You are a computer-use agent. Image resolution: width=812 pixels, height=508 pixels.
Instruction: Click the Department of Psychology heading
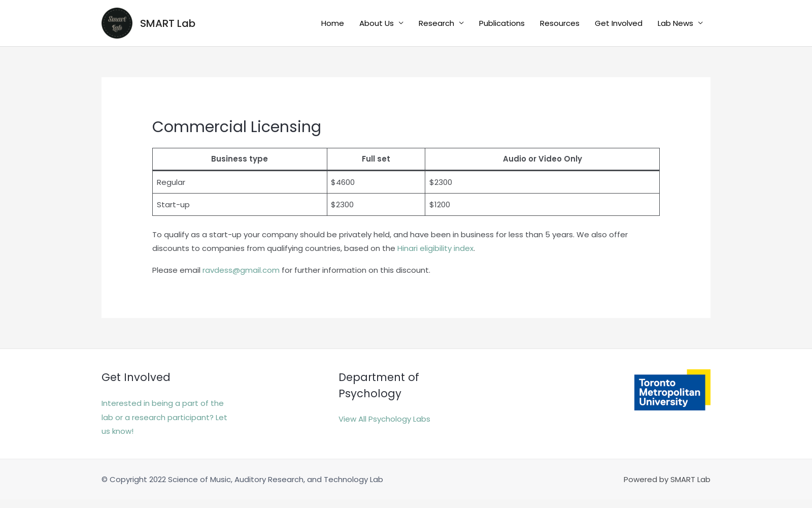coord(379,386)
